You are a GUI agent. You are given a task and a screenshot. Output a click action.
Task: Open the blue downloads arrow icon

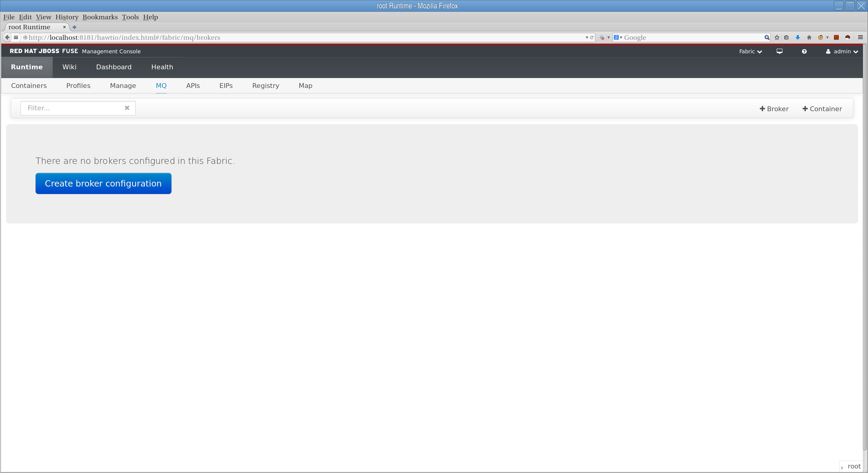tap(797, 37)
